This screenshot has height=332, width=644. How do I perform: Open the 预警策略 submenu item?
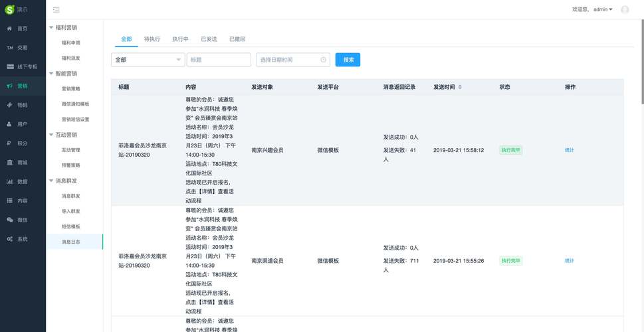coord(70,165)
